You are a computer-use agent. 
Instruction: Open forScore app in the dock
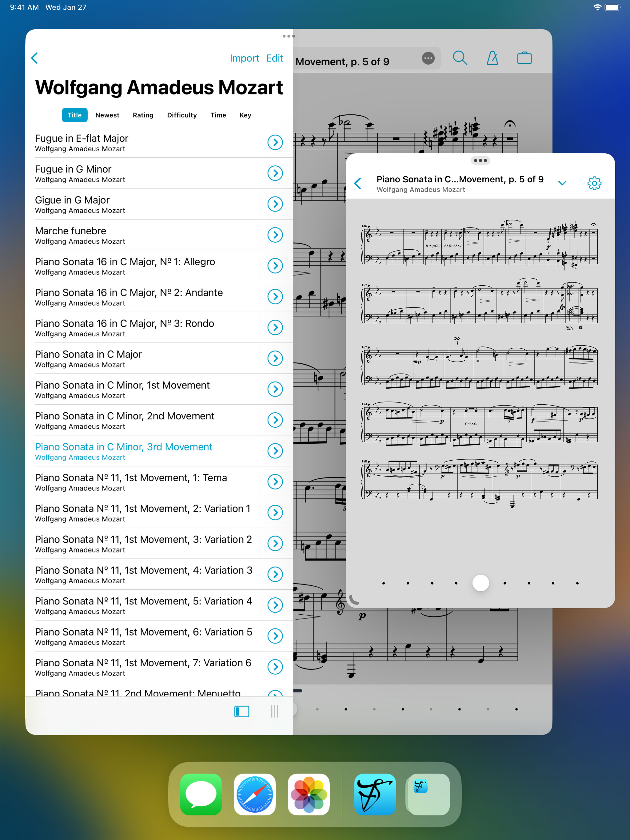point(375,794)
